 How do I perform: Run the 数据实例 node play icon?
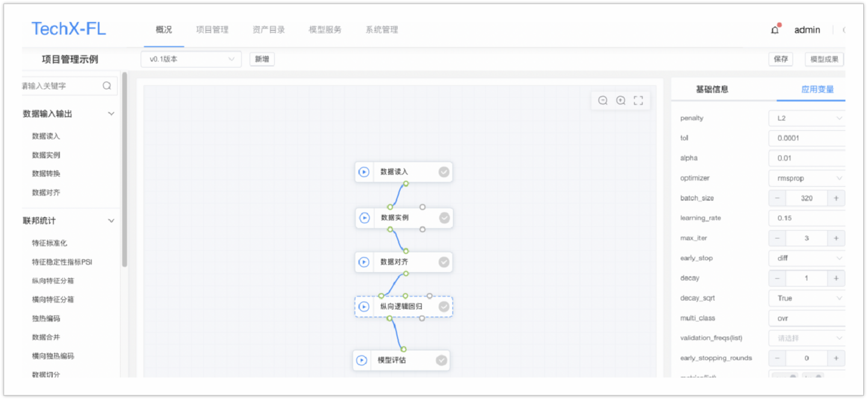364,218
